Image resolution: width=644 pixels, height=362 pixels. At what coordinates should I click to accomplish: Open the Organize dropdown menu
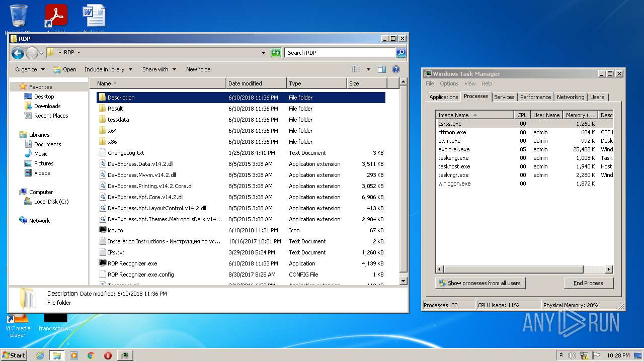tap(30, 69)
